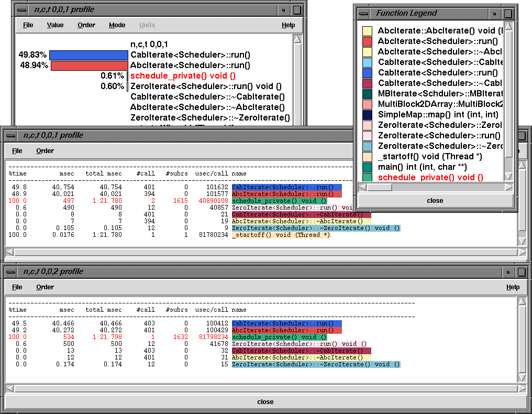
Task: Click scroll up arrow in top bar-chart window
Action: pos(297,39)
